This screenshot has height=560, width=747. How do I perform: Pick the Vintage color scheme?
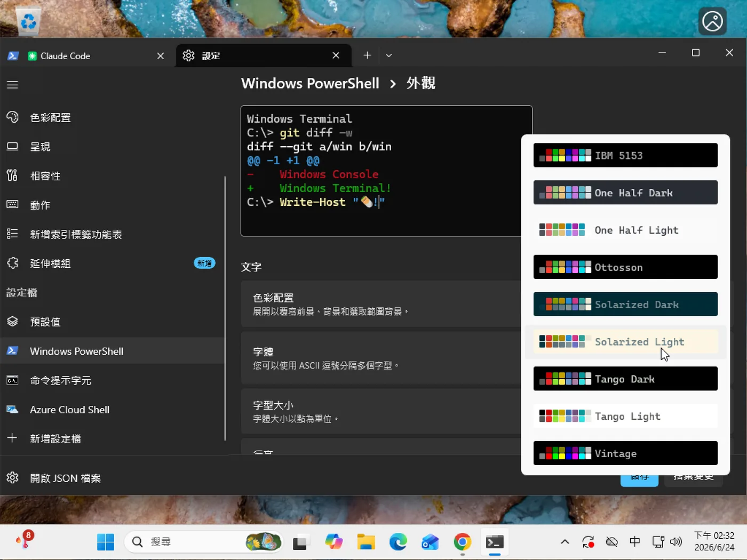(625, 453)
